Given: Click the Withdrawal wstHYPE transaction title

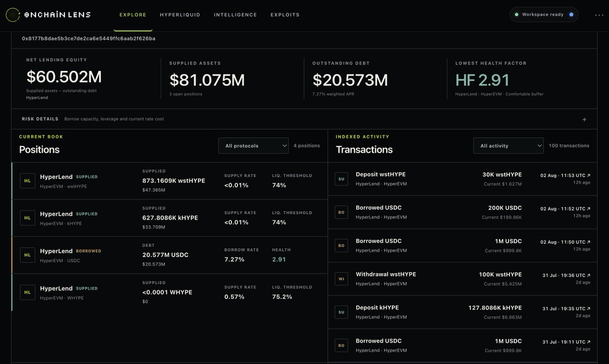Looking at the screenshot, I should tap(386, 274).
